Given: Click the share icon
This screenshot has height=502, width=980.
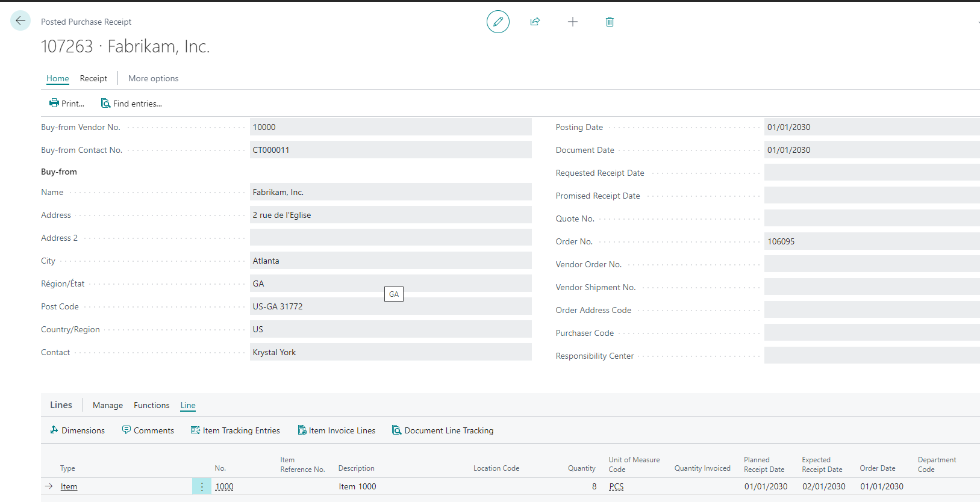Looking at the screenshot, I should coord(535,22).
